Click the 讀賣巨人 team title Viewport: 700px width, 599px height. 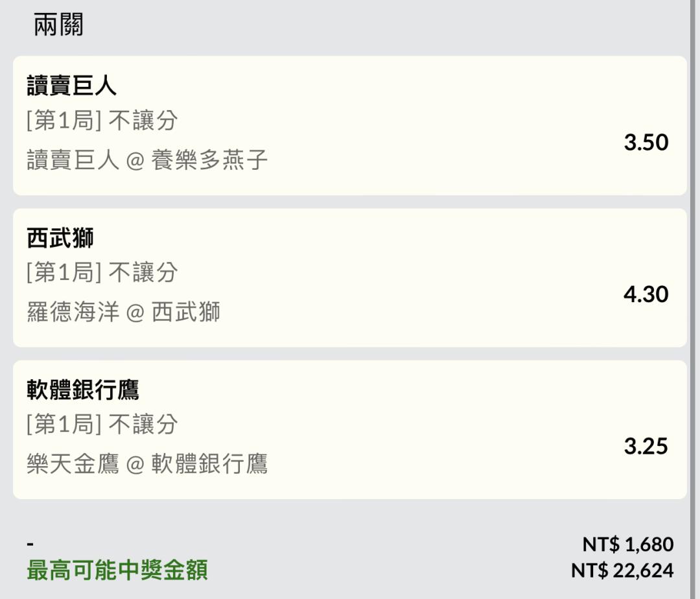click(71, 86)
